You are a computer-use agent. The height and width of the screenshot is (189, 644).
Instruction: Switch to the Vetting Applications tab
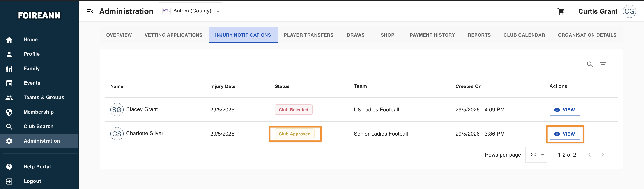(x=173, y=35)
